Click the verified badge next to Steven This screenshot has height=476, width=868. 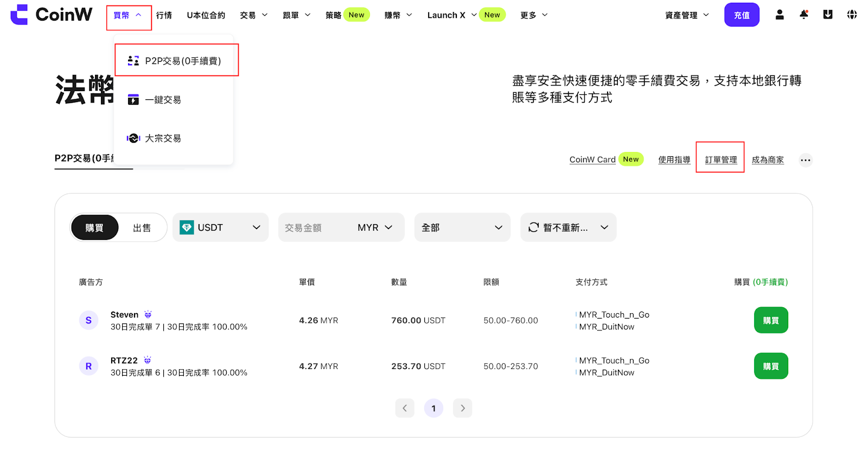pos(148,314)
